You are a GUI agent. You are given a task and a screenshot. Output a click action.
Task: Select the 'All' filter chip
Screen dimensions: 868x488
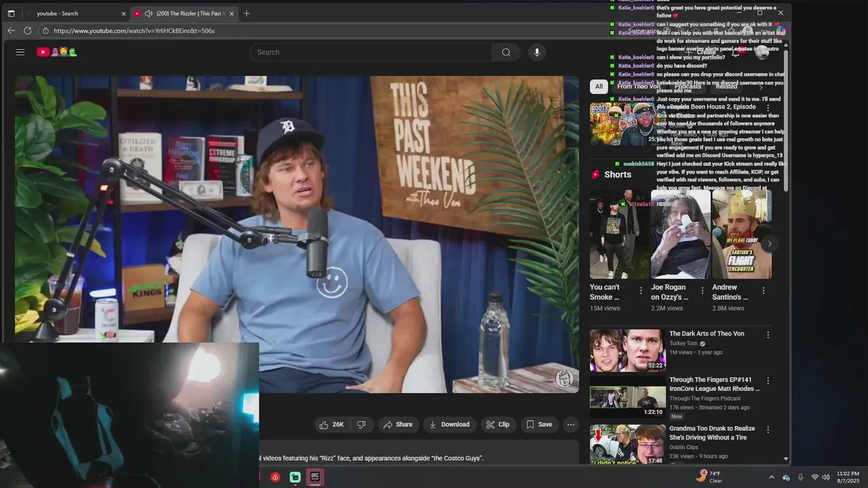(x=599, y=87)
